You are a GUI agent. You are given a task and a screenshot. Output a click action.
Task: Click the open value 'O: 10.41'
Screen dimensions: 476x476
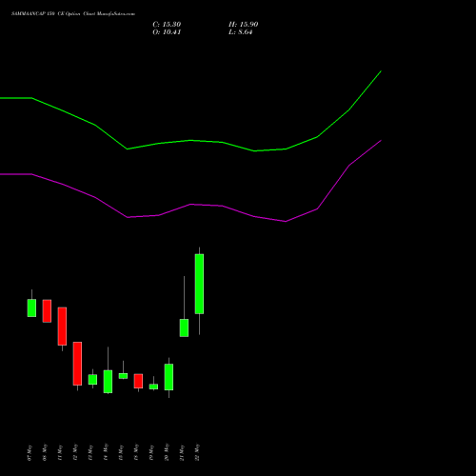click(167, 32)
